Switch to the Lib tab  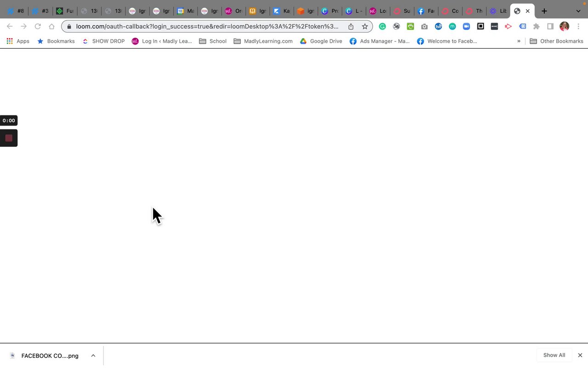(498, 11)
